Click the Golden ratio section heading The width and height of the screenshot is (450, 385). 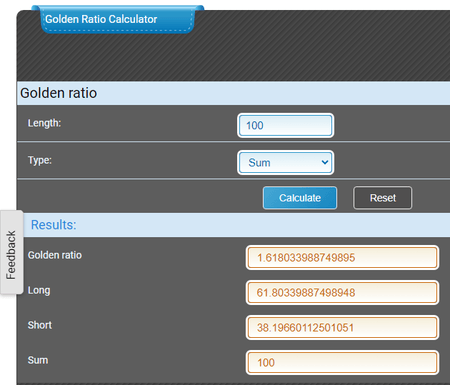[59, 93]
